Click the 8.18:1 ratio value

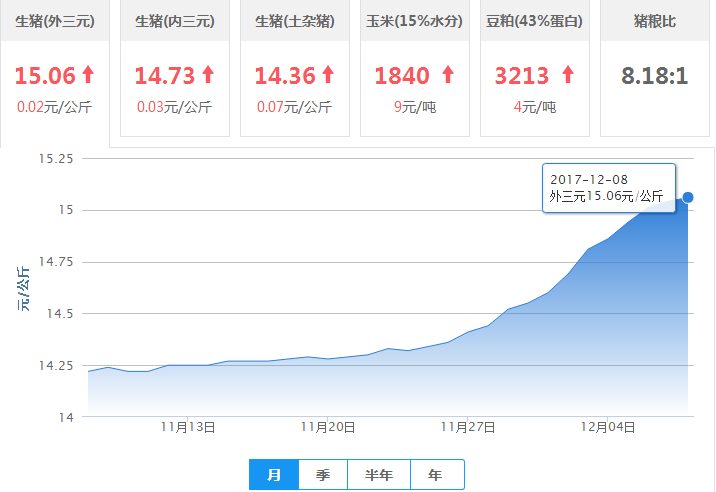pyautogui.click(x=654, y=76)
